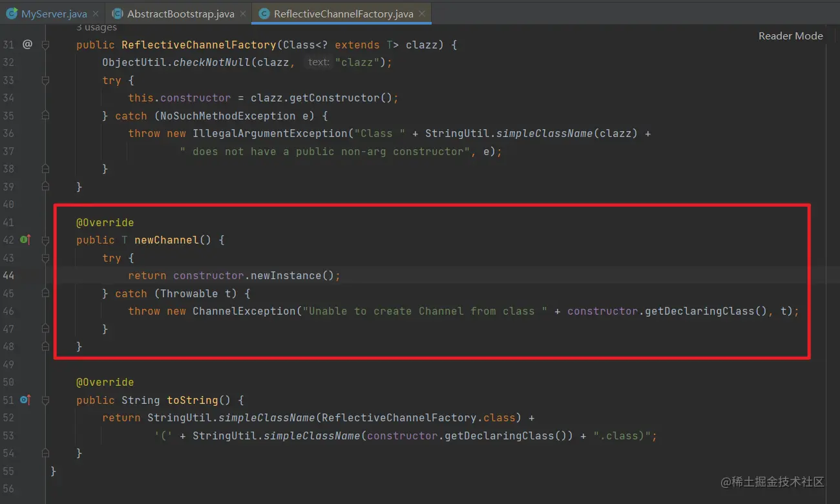Viewport: 840px width, 504px height.
Task: Switch to the MyServer.java tab
Action: (x=52, y=14)
